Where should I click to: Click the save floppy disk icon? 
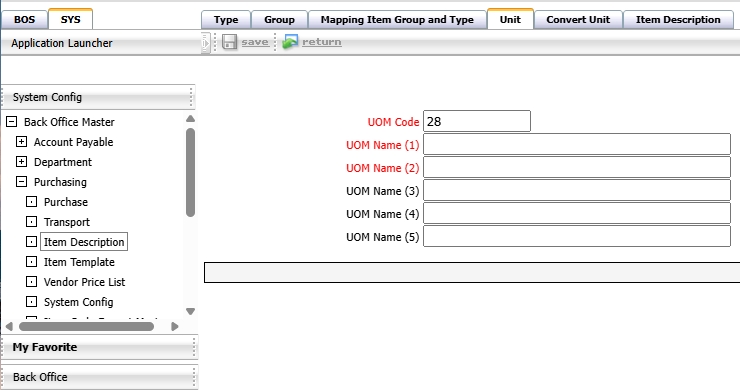click(230, 42)
